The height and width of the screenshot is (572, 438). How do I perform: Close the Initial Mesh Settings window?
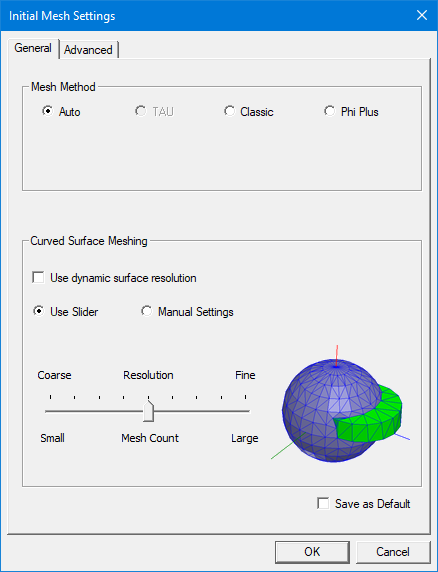[x=422, y=15]
